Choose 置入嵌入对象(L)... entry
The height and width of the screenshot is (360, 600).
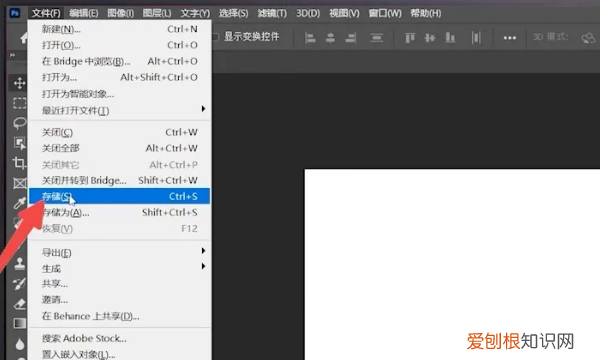pos(120,354)
